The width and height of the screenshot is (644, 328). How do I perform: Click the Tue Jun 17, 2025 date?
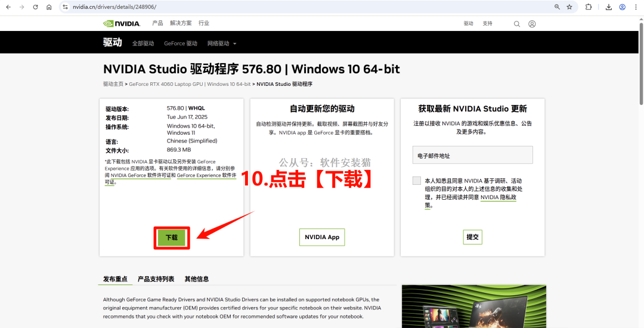pyautogui.click(x=188, y=117)
